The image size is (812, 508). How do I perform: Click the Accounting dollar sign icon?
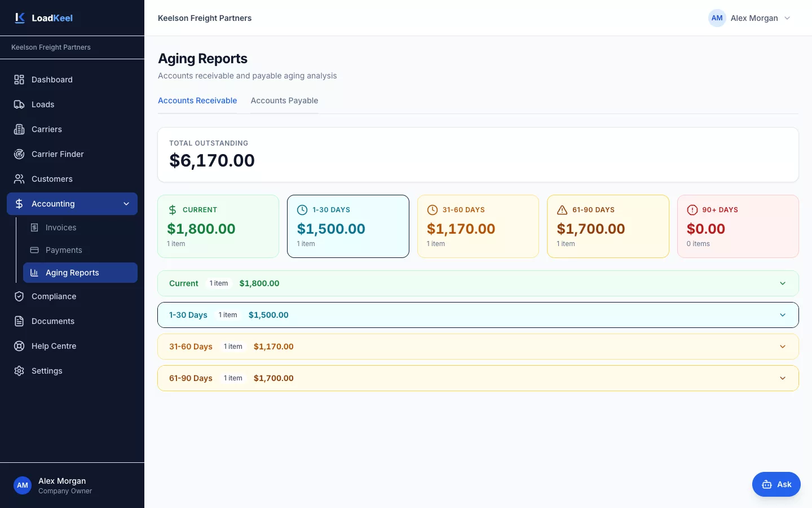[19, 204]
